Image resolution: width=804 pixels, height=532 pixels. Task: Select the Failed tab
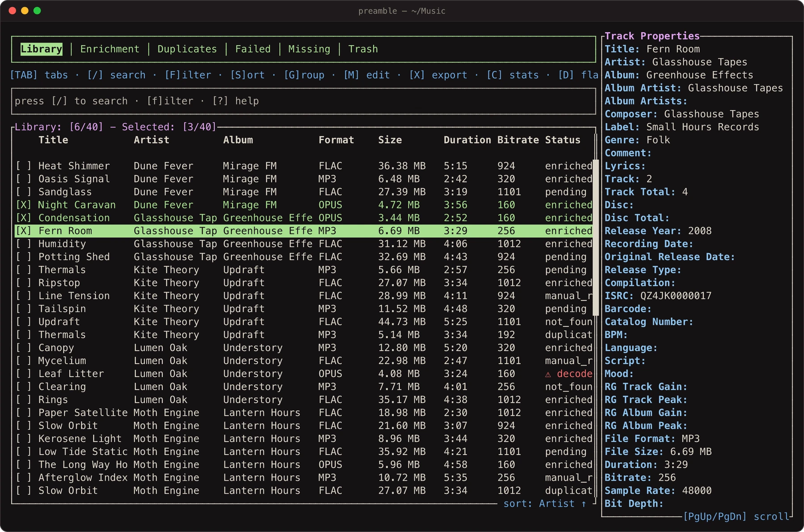point(253,49)
